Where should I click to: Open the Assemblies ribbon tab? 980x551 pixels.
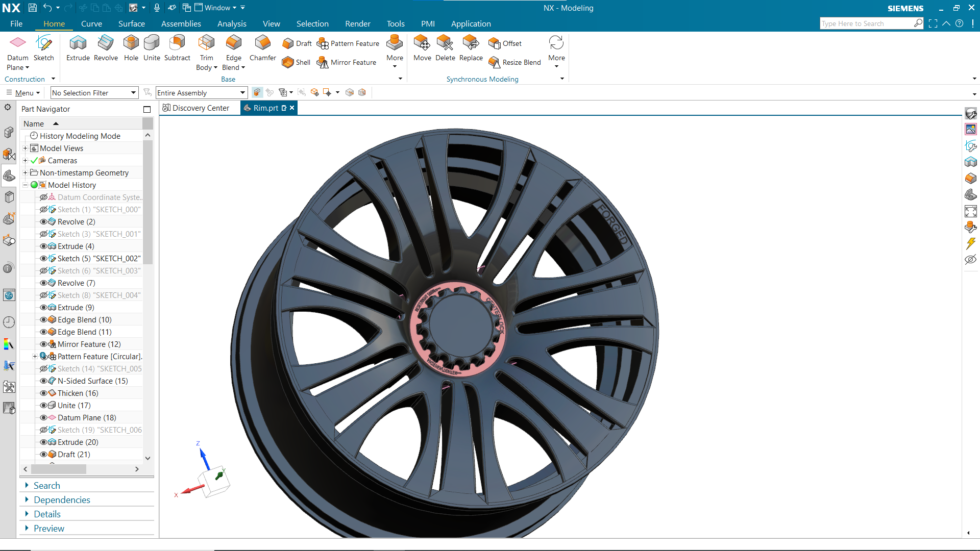point(181,24)
